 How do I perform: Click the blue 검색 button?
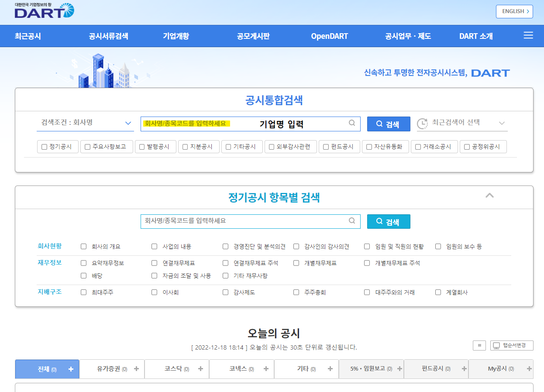[x=389, y=124]
